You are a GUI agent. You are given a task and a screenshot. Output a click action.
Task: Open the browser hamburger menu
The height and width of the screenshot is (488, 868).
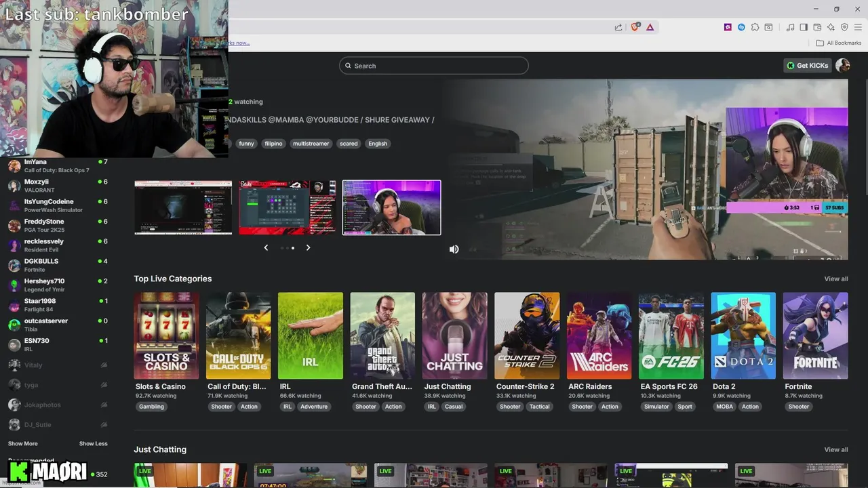coord(858,27)
